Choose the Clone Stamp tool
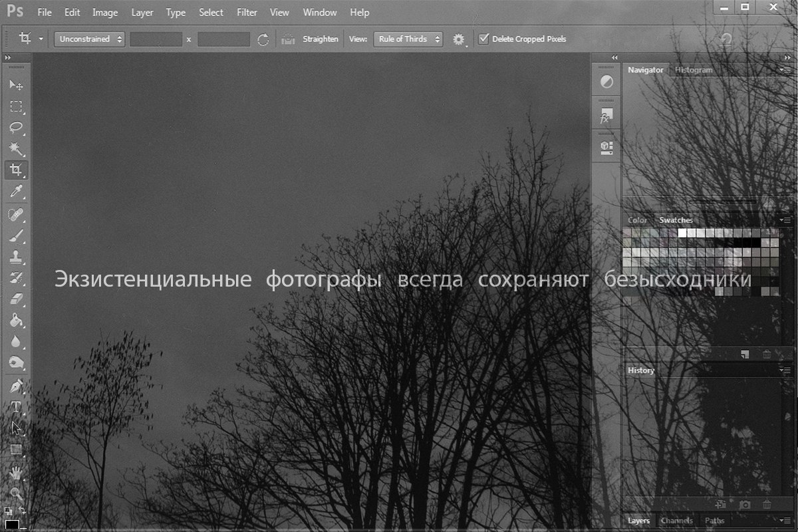The width and height of the screenshot is (798, 532). tap(16, 256)
